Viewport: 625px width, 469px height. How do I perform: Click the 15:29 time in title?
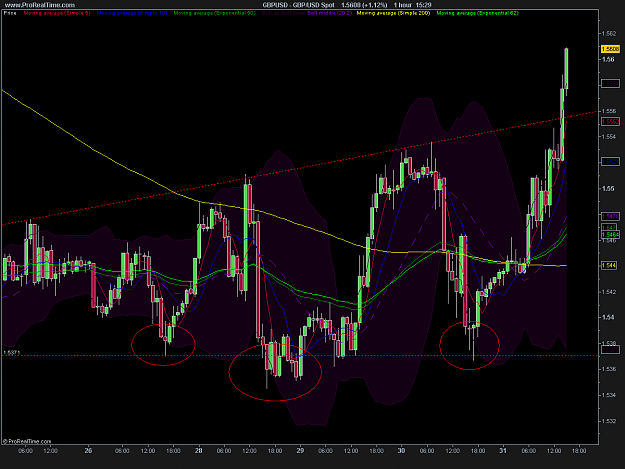[424, 5]
